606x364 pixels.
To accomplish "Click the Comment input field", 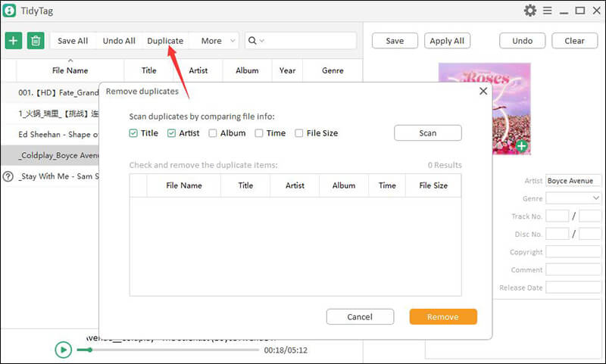I will 573,269.
